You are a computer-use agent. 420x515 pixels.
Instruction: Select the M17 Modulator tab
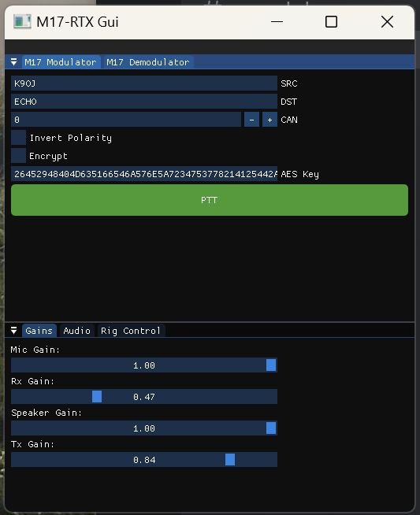(x=61, y=62)
